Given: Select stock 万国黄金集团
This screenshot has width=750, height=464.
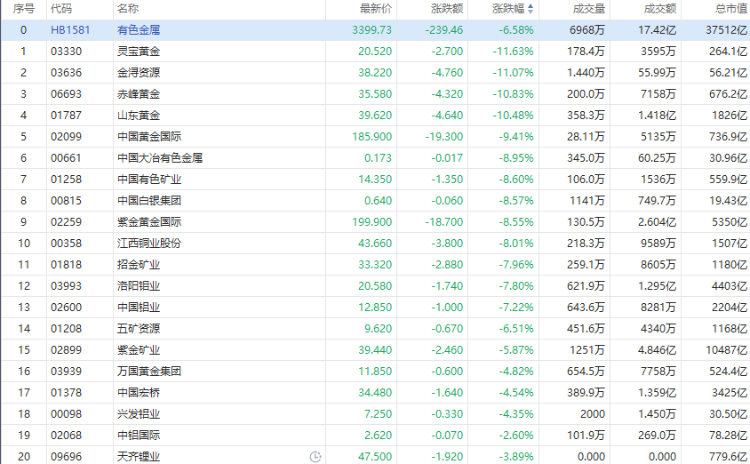Looking at the screenshot, I should (149, 371).
